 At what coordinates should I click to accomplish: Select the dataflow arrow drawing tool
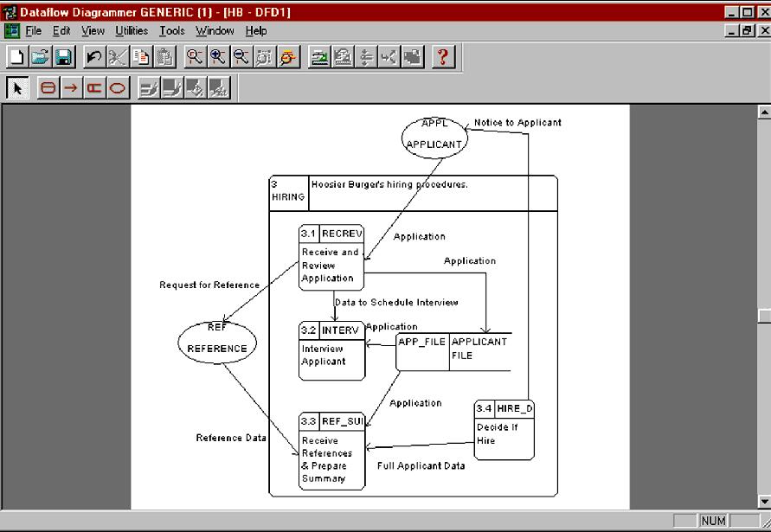point(71,88)
